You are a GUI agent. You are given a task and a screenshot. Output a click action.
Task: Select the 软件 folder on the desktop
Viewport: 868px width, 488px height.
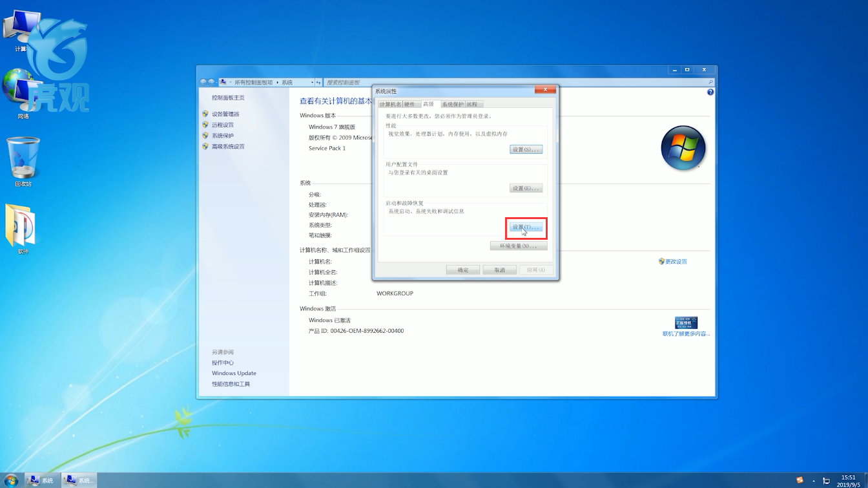pyautogui.click(x=23, y=229)
